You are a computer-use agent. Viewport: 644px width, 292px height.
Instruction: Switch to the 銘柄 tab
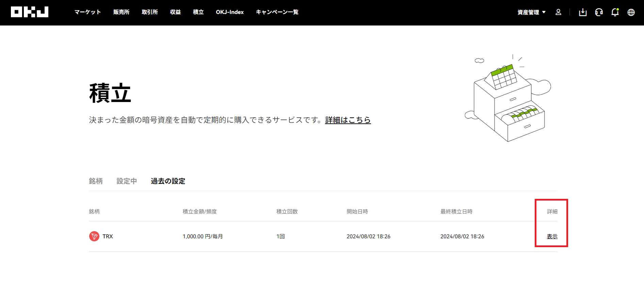(x=96, y=181)
